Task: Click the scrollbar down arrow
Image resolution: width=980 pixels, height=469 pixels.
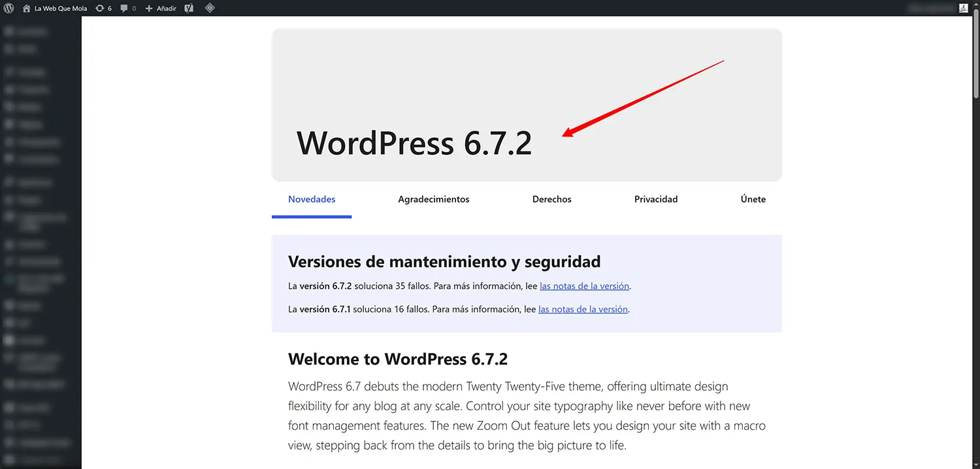Action: pos(975,464)
